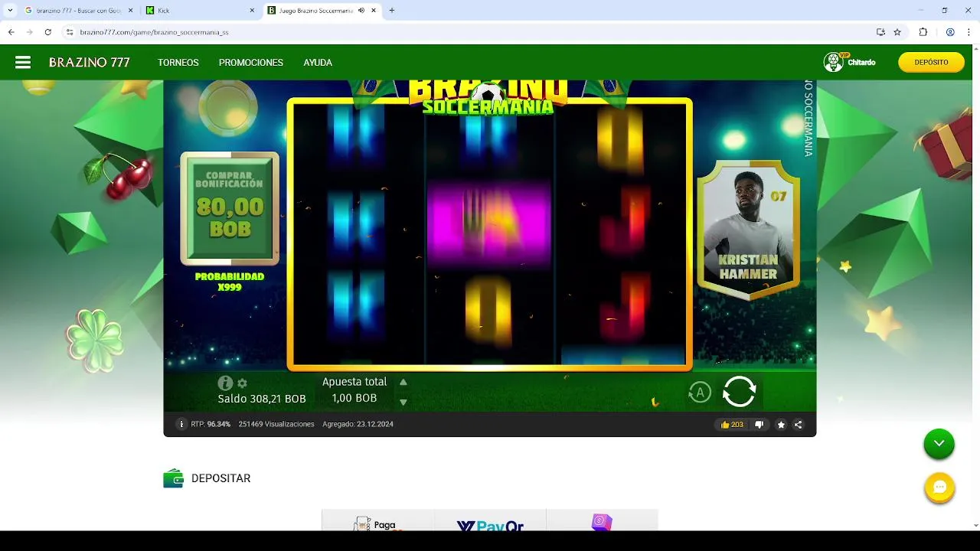This screenshot has height=551, width=980.
Task: Mute the tab audio speaker icon
Action: point(361,11)
